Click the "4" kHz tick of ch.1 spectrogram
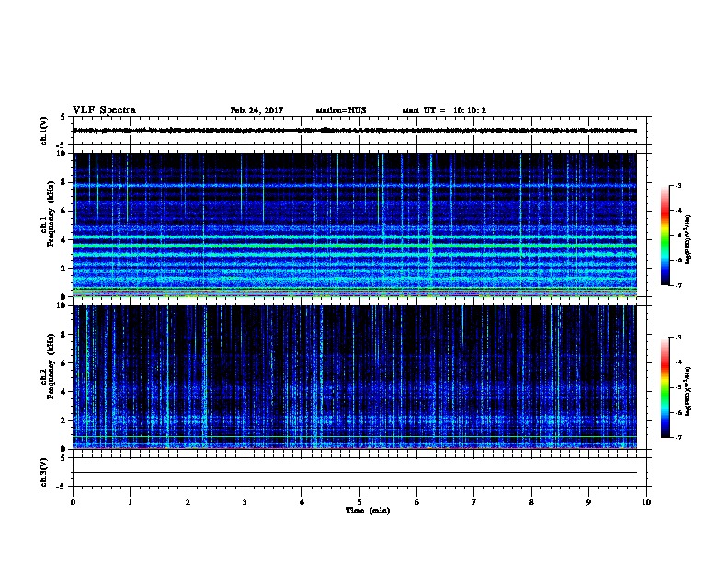 63,240
